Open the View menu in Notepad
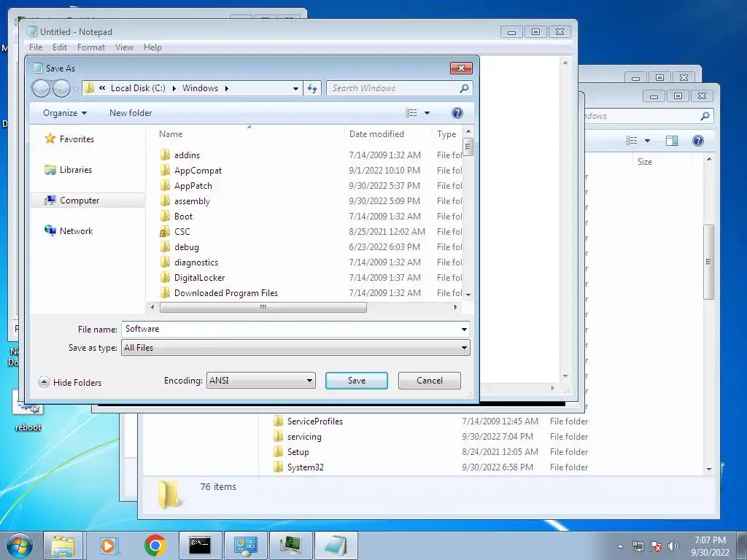 pyautogui.click(x=124, y=47)
